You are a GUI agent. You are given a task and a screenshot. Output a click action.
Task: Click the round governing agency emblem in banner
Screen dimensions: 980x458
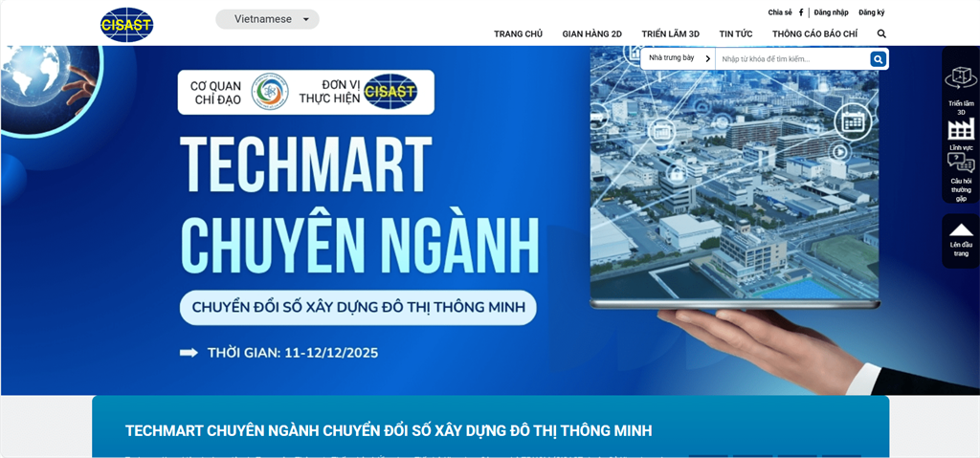click(x=270, y=92)
